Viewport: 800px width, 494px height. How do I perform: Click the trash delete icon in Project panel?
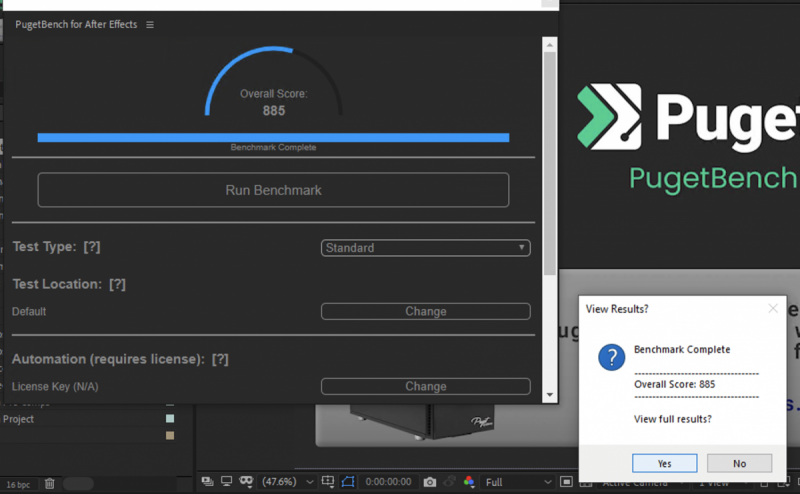(x=49, y=483)
